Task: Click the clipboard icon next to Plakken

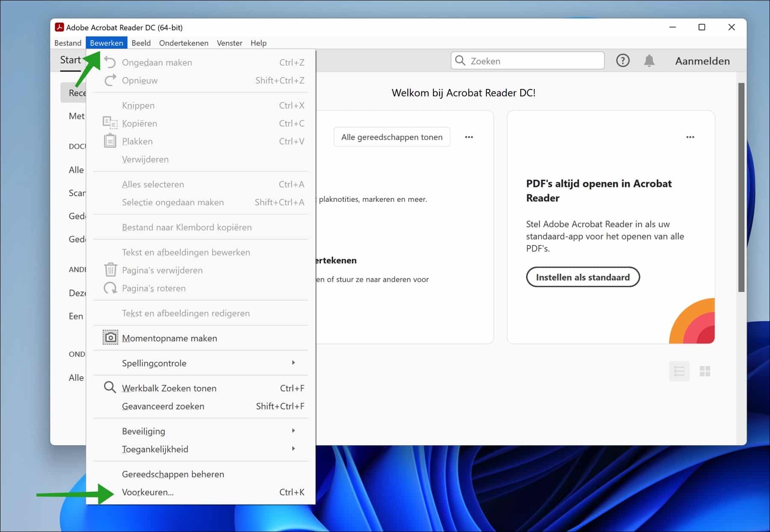Action: (110, 141)
